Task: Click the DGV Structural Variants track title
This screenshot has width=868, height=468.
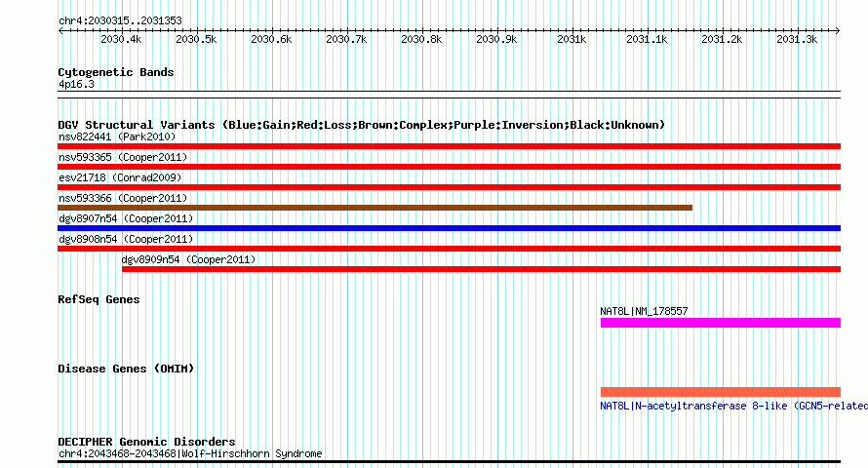Action: tap(361, 125)
